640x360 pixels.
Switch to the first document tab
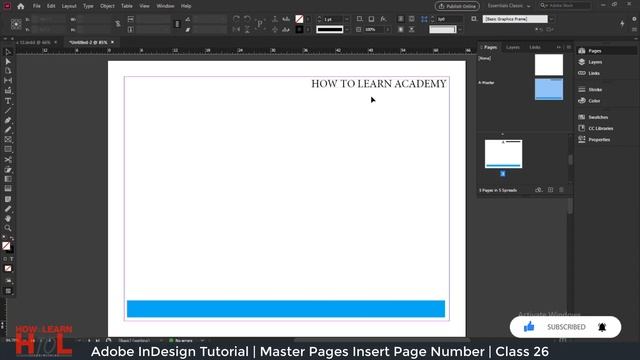[34, 42]
